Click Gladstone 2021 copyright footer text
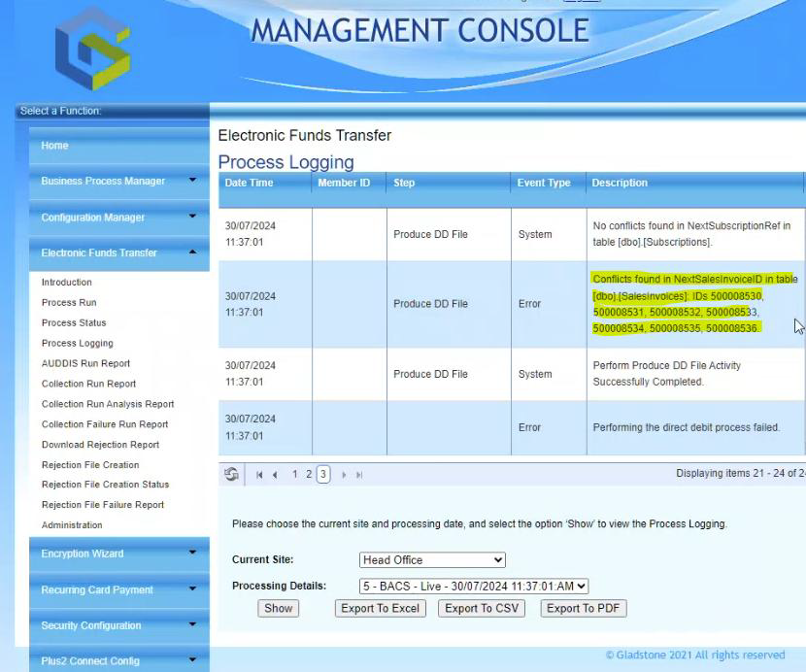Viewport: 806px width, 672px height. (x=695, y=655)
